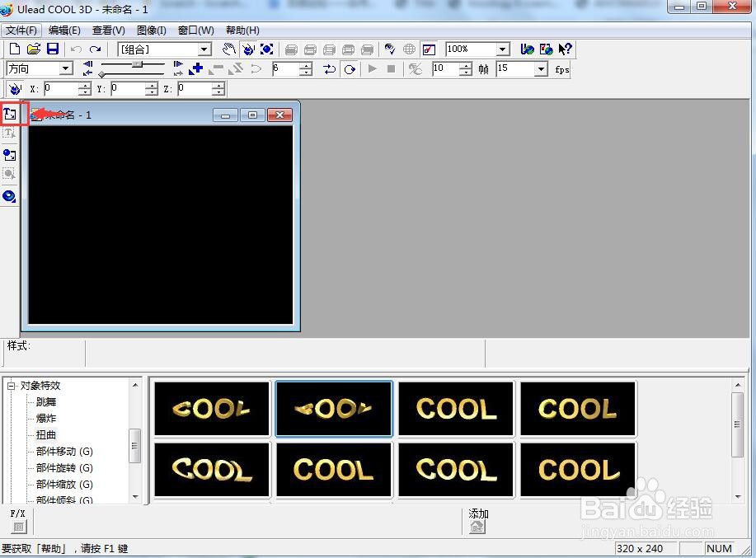
Task: Open the 文件(F) menu
Action: pyautogui.click(x=21, y=30)
